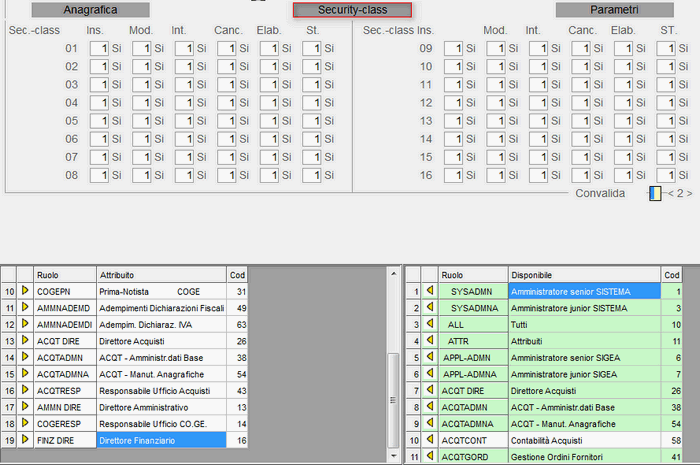700x465 pixels.
Task: Click the Ins. field for Sec.-class 09
Action: [453, 48]
